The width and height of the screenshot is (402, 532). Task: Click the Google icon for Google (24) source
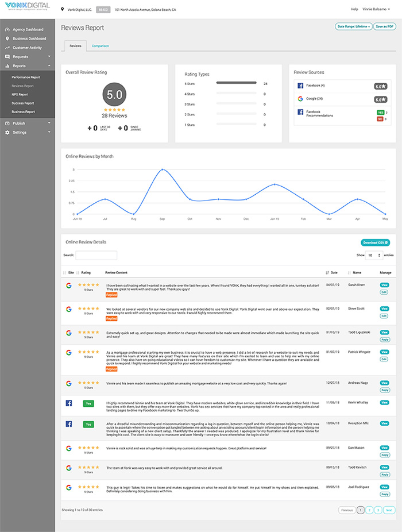coord(300,99)
